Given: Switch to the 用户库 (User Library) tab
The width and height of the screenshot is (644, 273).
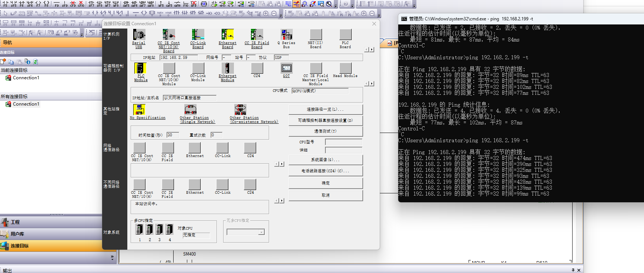Looking at the screenshot, I should point(17,234).
